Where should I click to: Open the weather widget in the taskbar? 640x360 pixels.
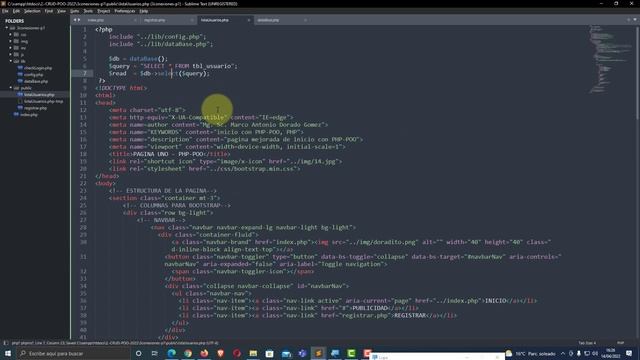click(x=531, y=353)
